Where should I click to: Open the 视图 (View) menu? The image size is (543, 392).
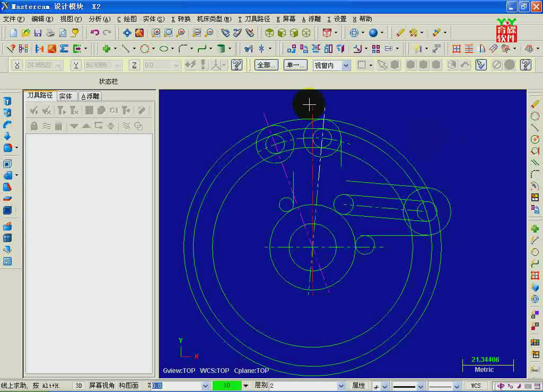tap(71, 19)
